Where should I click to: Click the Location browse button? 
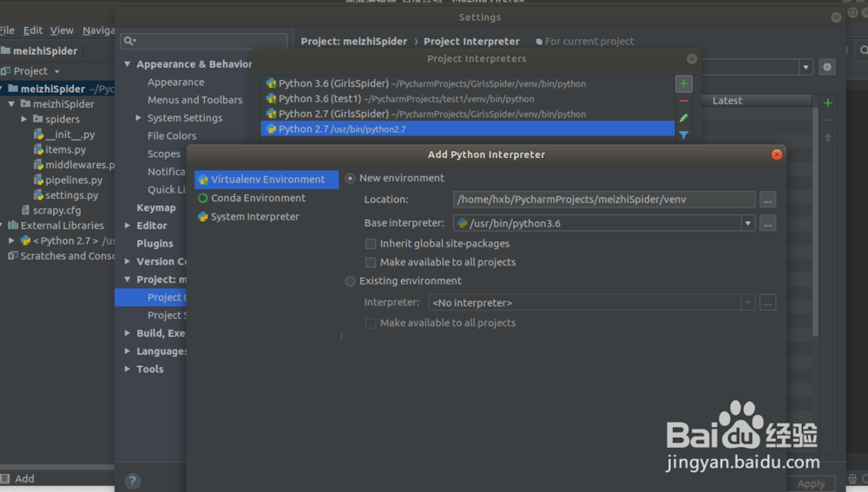(767, 200)
